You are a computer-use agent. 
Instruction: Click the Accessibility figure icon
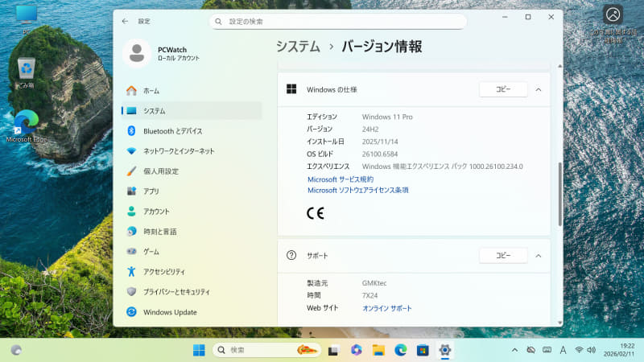[x=131, y=271]
